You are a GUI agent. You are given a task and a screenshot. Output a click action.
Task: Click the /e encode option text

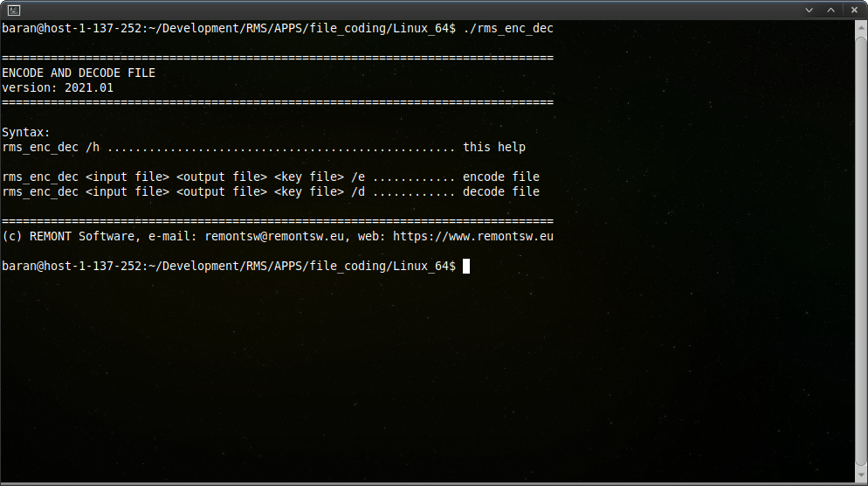358,177
